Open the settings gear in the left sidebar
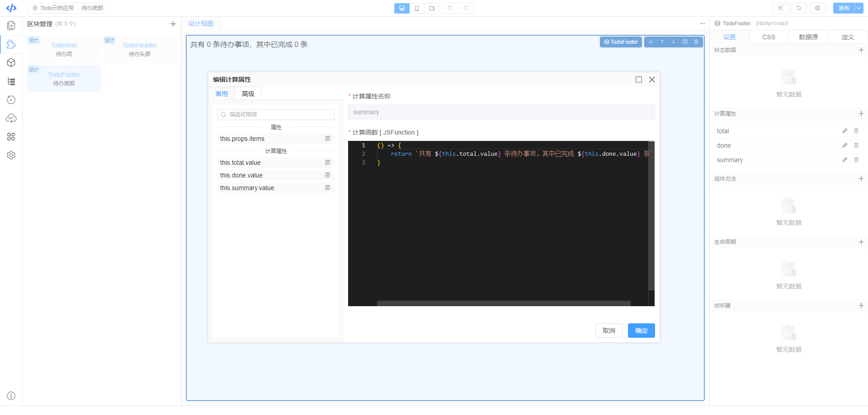 point(11,155)
